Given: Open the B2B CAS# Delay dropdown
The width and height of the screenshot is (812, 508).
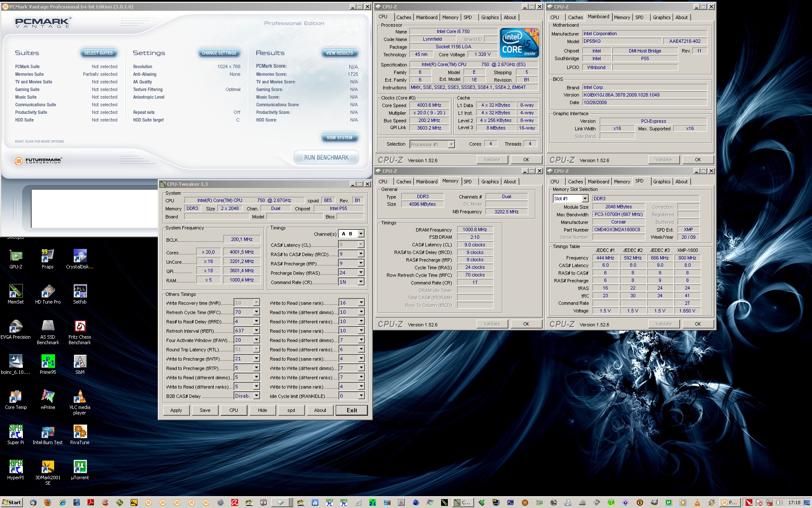Looking at the screenshot, I should pos(256,396).
